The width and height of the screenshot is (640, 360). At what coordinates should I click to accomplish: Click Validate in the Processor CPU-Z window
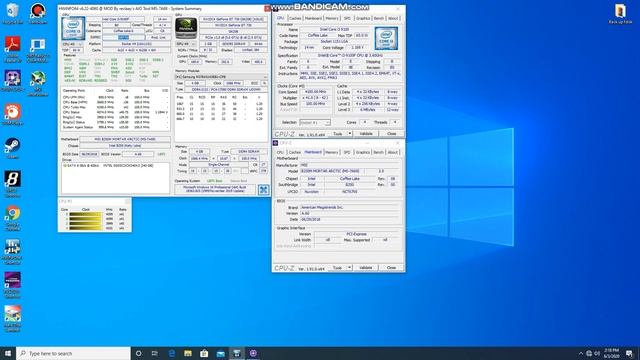coord(366,133)
